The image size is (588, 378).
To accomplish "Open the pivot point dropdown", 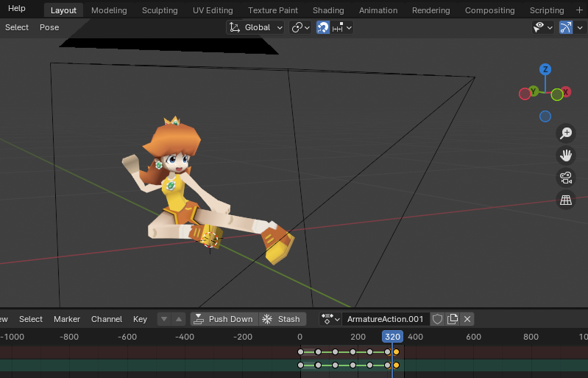I will point(300,27).
